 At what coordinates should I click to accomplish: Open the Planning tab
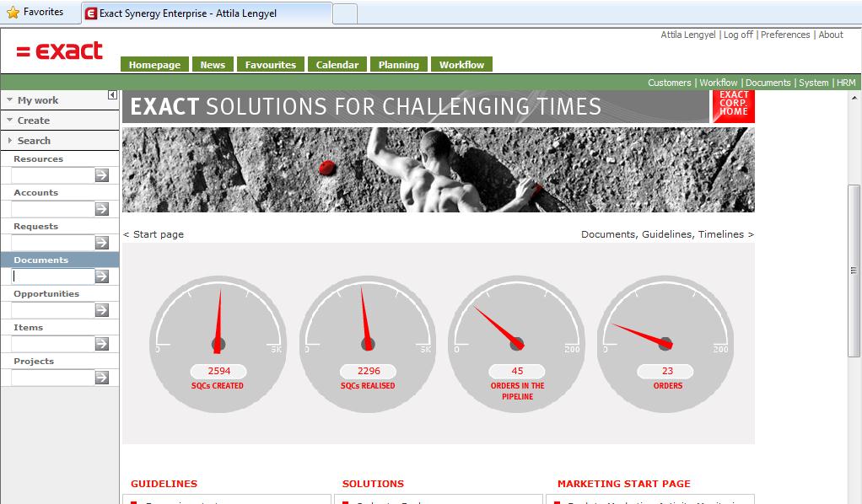(399, 64)
